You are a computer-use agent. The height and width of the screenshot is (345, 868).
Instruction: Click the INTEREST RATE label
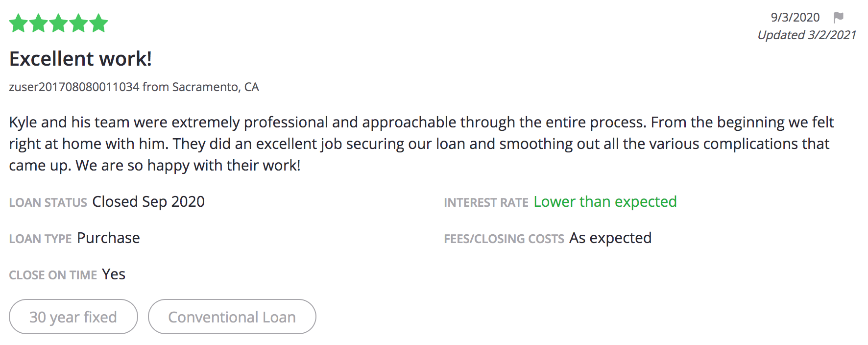486,202
